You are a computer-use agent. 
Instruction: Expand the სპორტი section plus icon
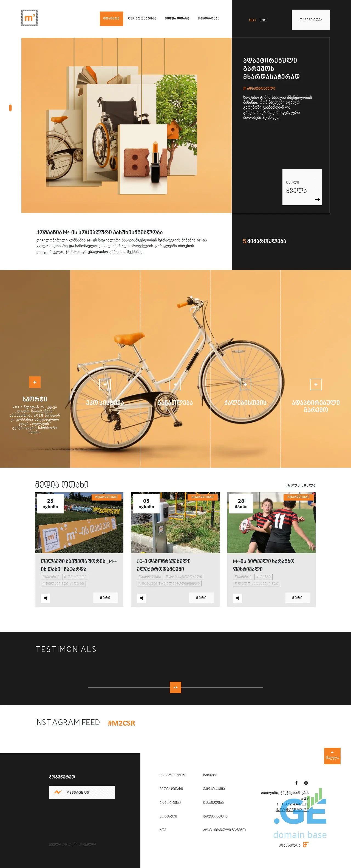(x=35, y=382)
